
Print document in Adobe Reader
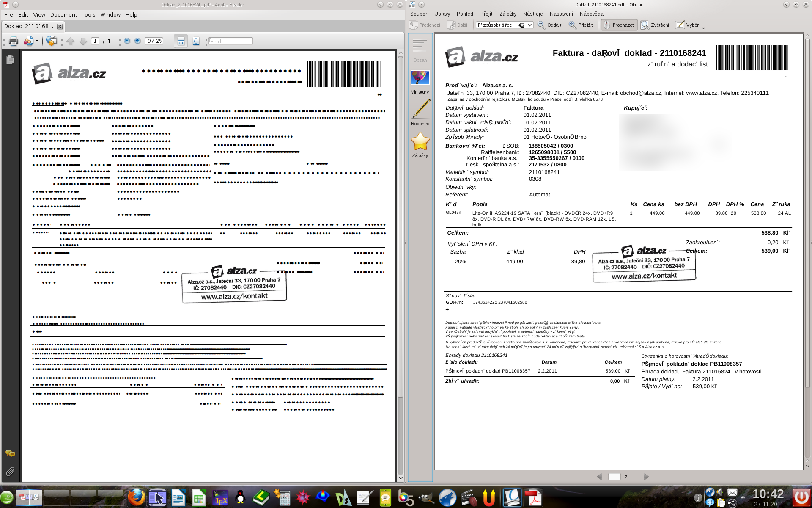coord(13,41)
